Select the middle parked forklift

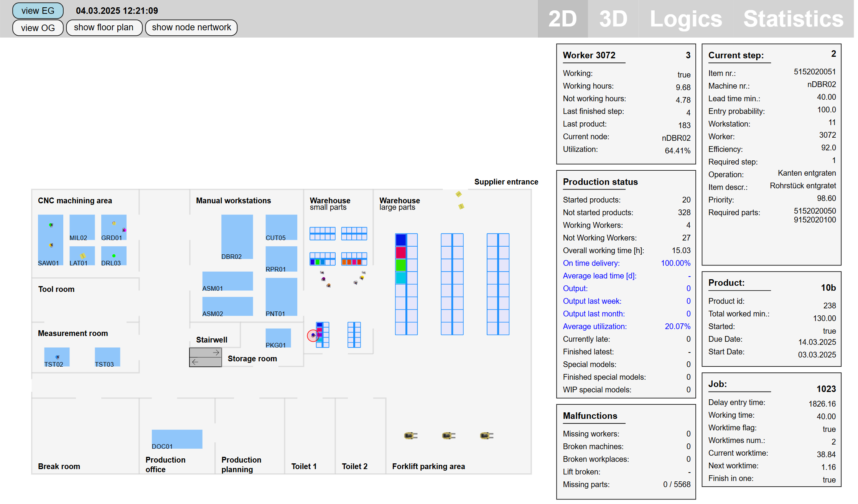click(x=448, y=436)
